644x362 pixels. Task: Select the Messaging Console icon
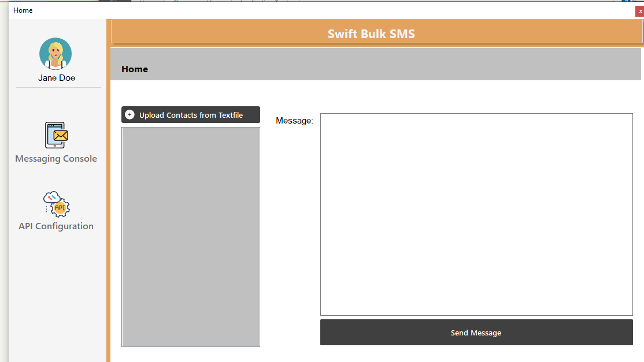coord(55,135)
